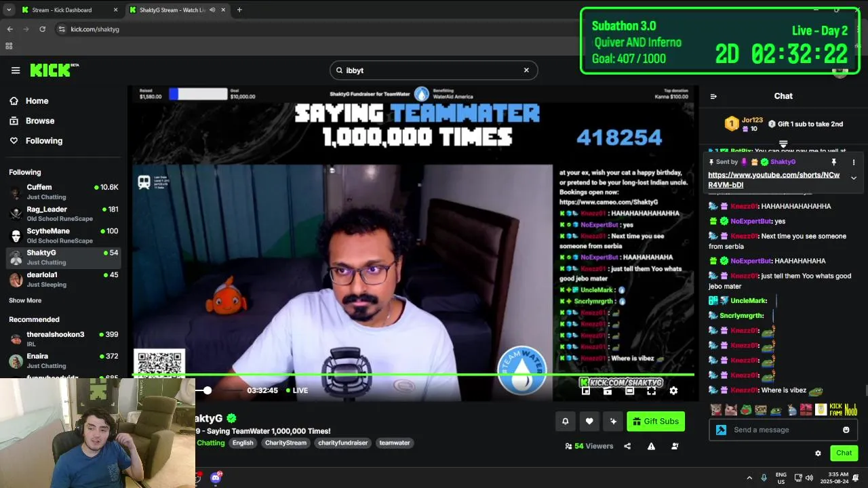
Task: Open clip creation icon on player
Action: 608,390
